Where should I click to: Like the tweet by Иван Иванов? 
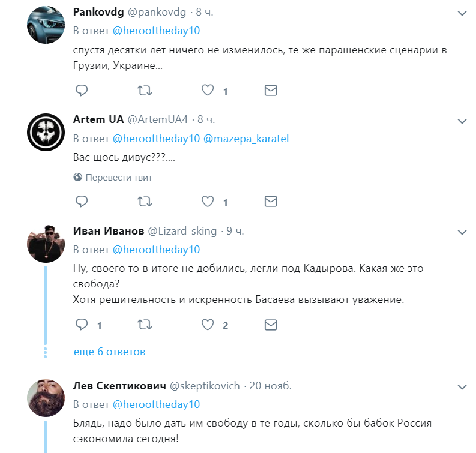[x=208, y=325]
